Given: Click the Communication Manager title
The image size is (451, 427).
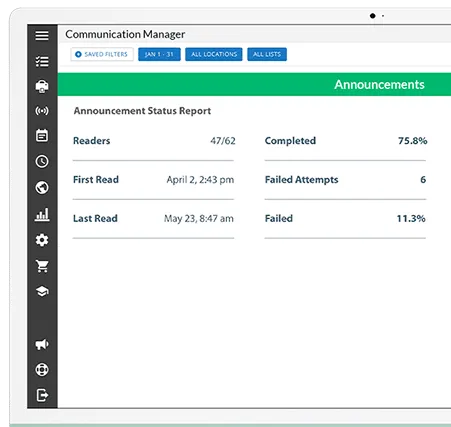Looking at the screenshot, I should (125, 34).
